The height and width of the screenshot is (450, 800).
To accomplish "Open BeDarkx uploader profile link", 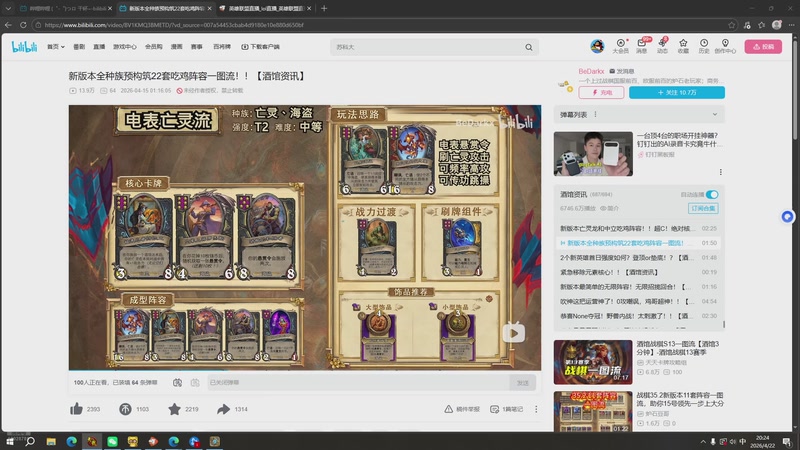I will coord(591,71).
